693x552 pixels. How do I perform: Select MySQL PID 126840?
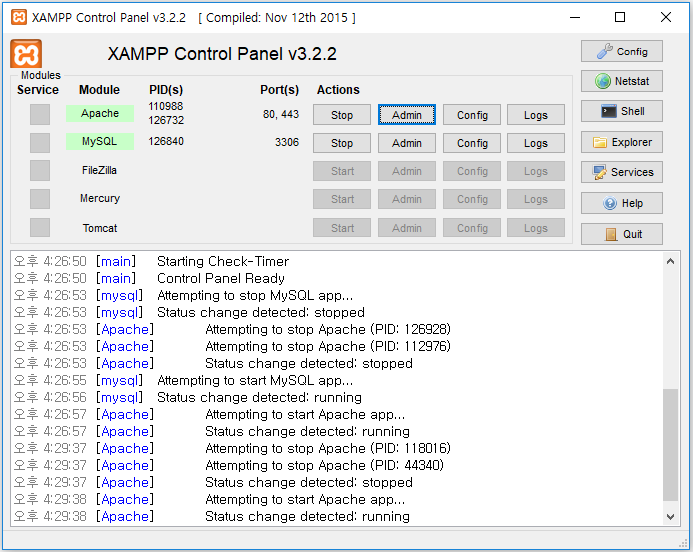pyautogui.click(x=166, y=141)
